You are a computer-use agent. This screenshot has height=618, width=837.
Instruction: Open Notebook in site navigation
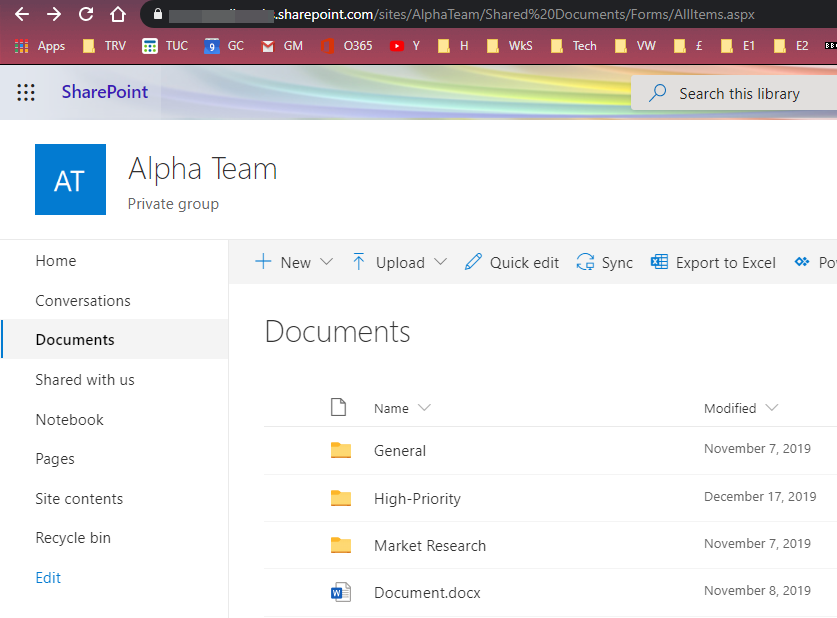pyautogui.click(x=69, y=419)
